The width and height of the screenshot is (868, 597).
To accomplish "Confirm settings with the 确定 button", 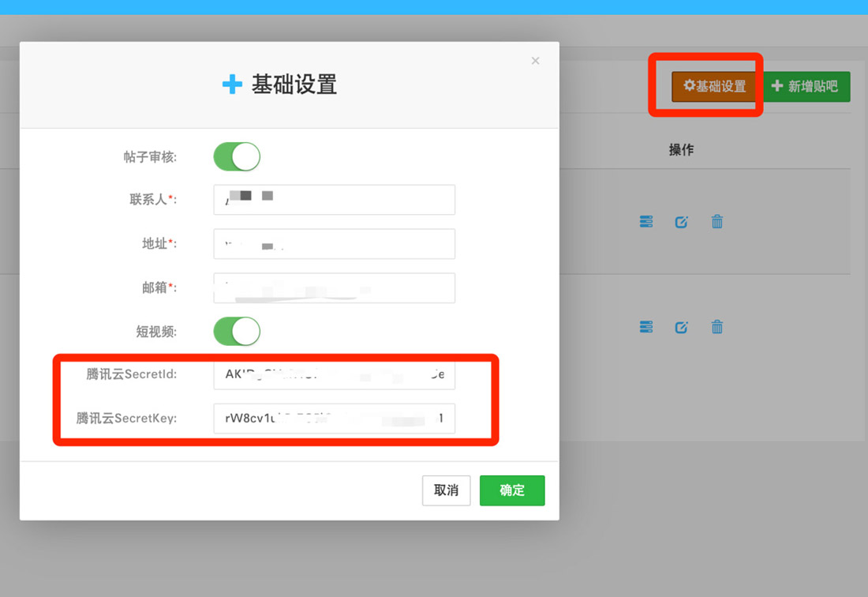I will pyautogui.click(x=511, y=490).
